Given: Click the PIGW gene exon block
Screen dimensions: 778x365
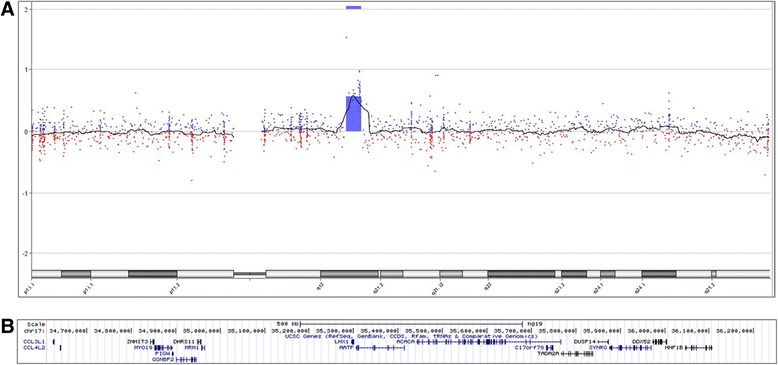Looking at the screenshot, I should pos(172,354).
